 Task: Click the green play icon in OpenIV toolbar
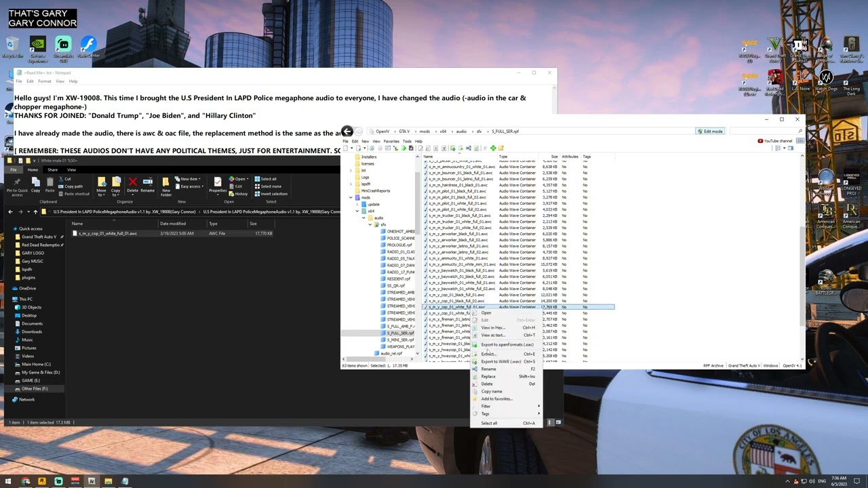click(404, 148)
